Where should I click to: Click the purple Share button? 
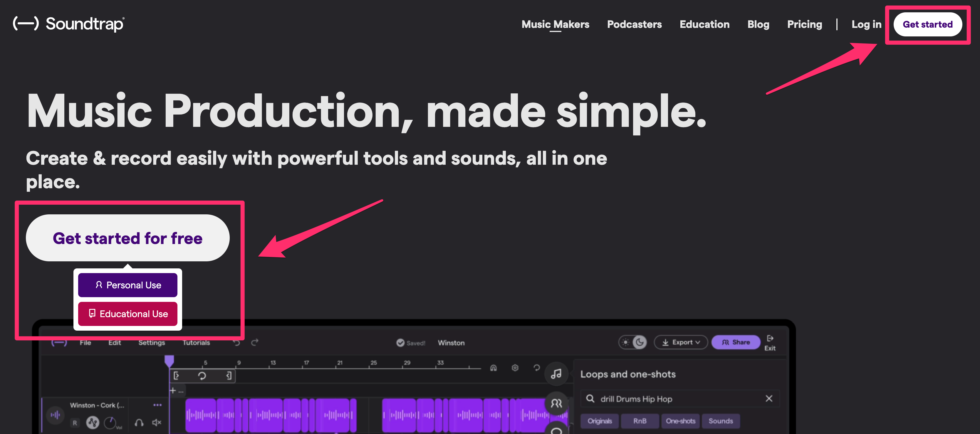pyautogui.click(x=736, y=342)
